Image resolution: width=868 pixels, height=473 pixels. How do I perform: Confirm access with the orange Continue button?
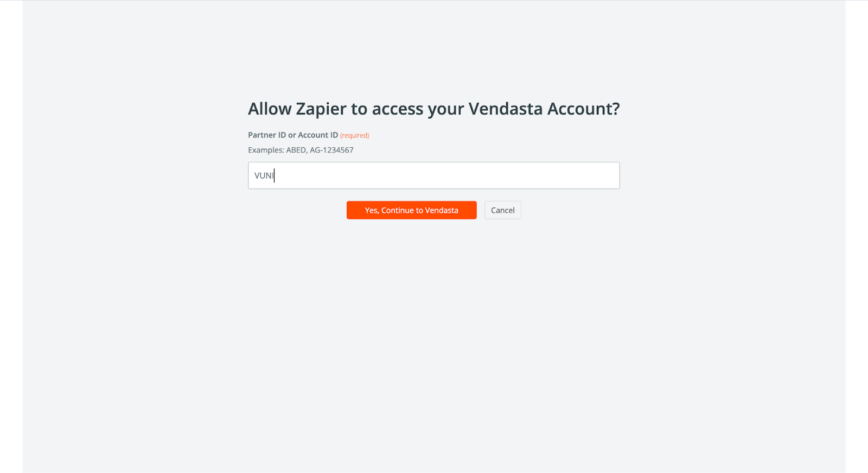point(411,210)
